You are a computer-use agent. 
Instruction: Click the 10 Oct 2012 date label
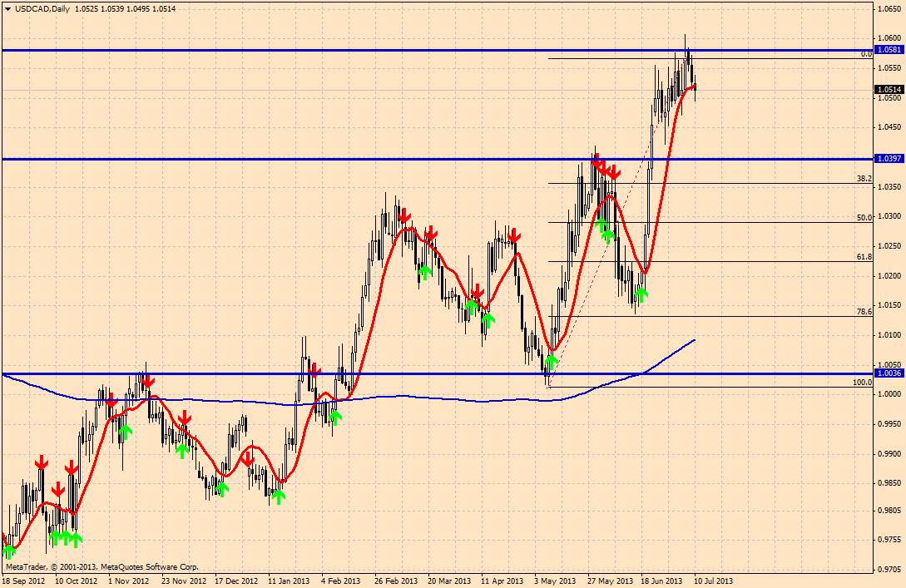77,581
